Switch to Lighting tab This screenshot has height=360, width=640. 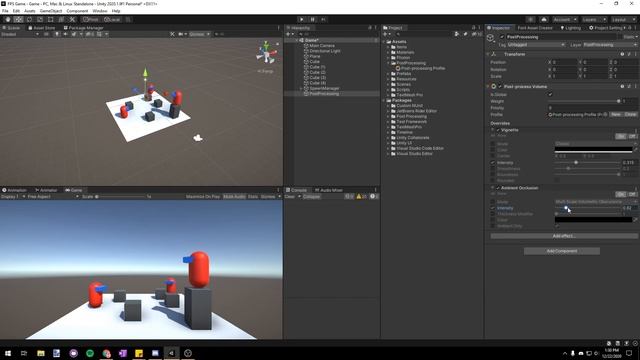pos(571,28)
